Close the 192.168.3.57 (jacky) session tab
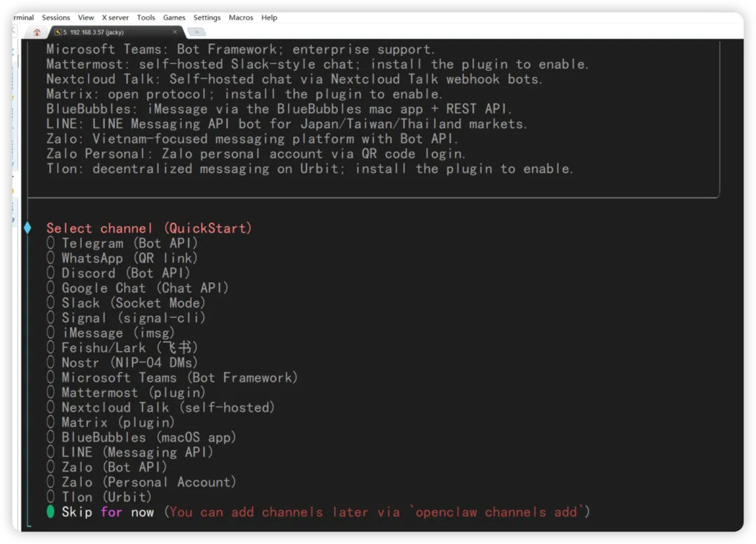The image size is (756, 544). coord(174,32)
